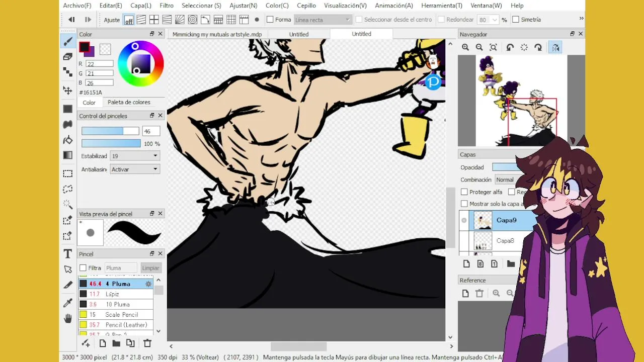644x362 pixels.
Task: Click the transparent color swatch
Action: (105, 49)
